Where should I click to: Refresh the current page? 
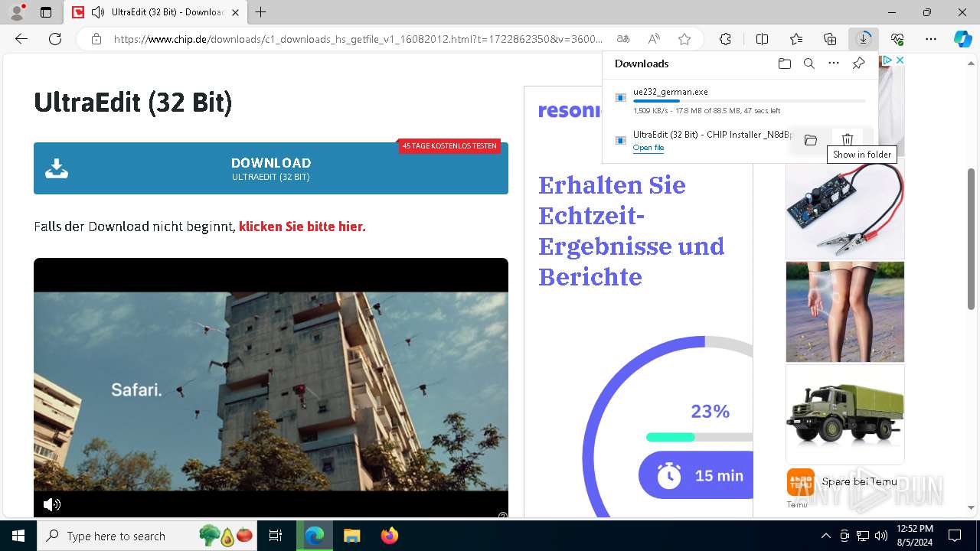tap(55, 39)
